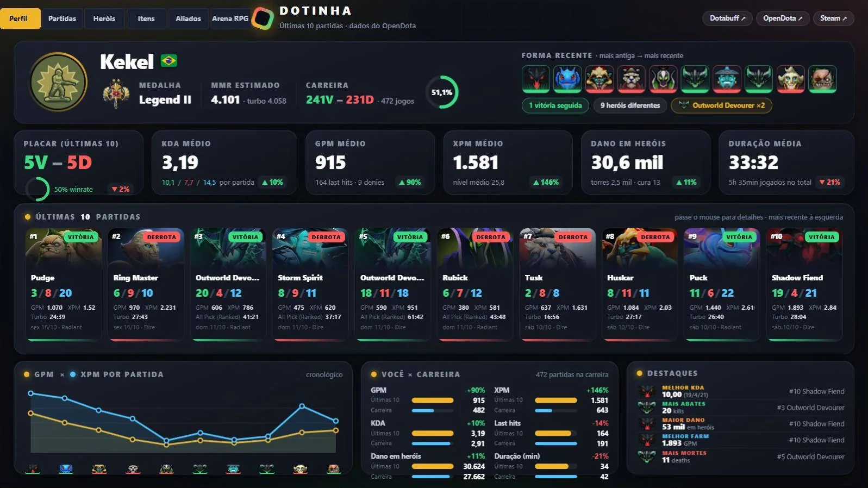Click the '#3 Outworld Devourer' highlight text
This screenshot has height=488, width=868.
pos(811,408)
